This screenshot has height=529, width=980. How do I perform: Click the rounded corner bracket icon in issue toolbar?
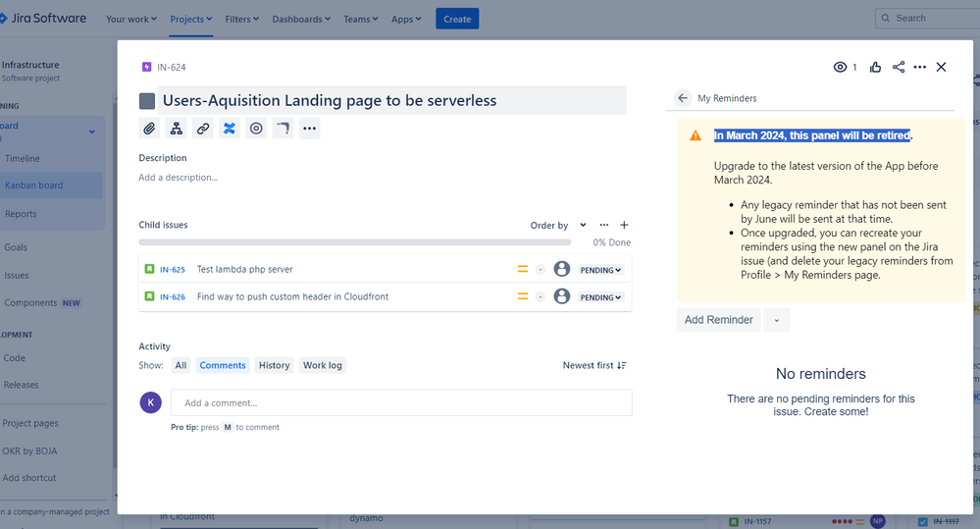click(x=284, y=129)
